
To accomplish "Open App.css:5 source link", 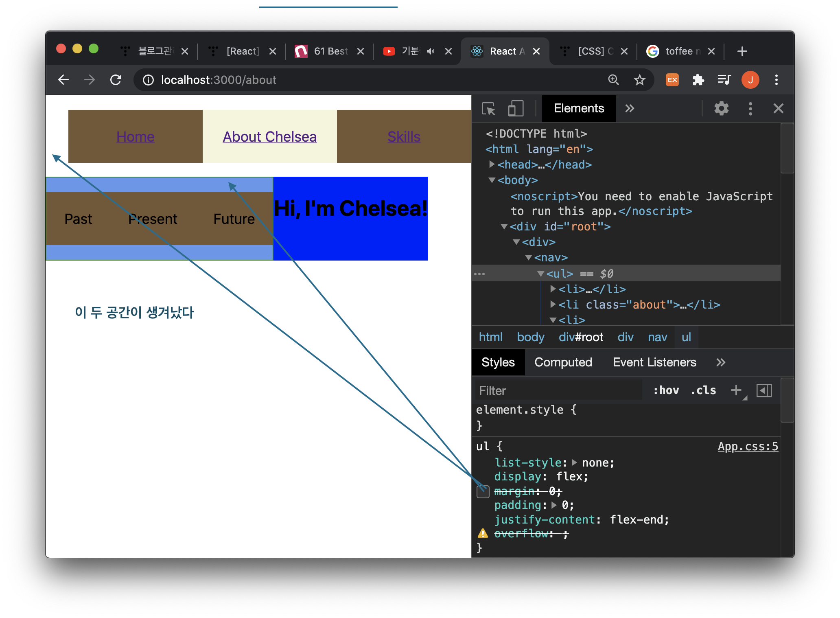I will click(x=748, y=447).
